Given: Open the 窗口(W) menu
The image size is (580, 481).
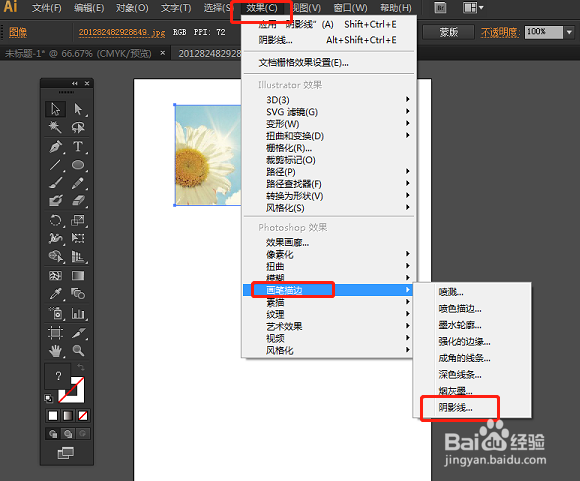Looking at the screenshot, I should pyautogui.click(x=350, y=8).
